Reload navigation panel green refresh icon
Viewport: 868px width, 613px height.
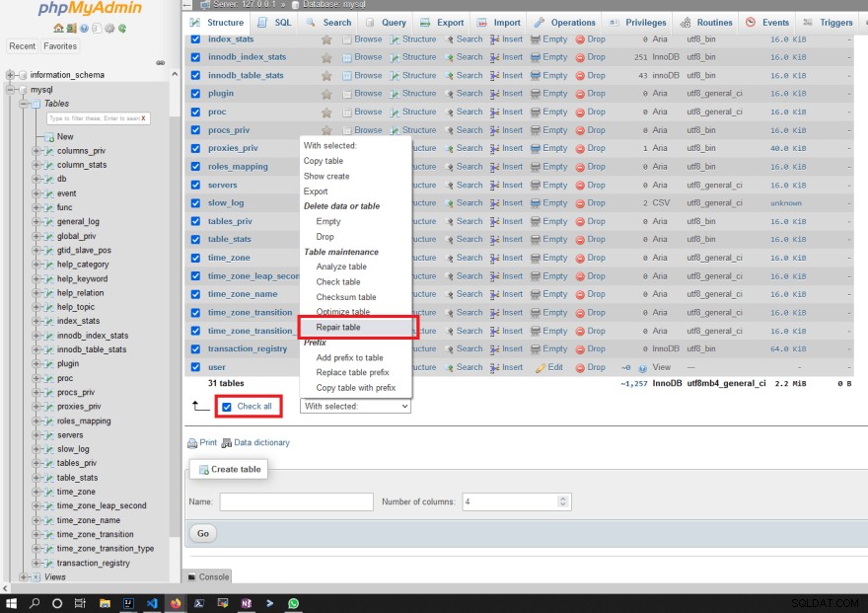(x=121, y=29)
